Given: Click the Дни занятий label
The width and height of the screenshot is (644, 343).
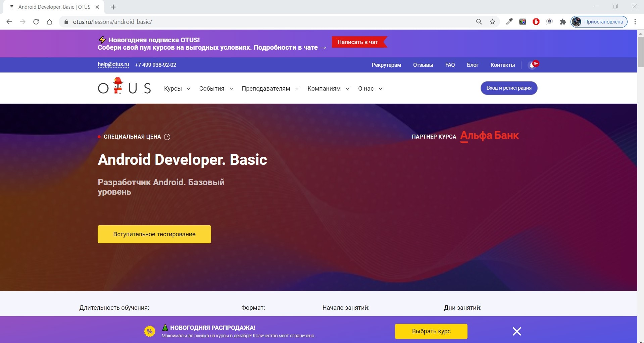Looking at the screenshot, I should point(463,308).
